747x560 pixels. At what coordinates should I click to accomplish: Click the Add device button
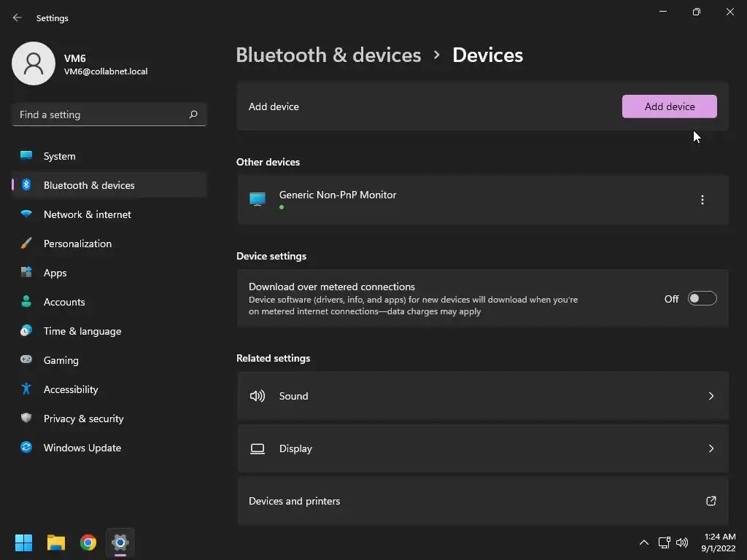click(x=669, y=106)
